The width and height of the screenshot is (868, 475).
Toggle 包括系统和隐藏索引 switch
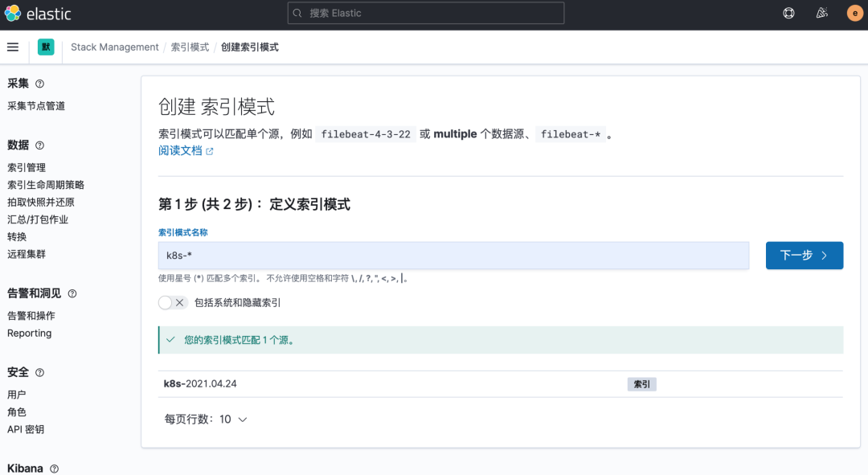173,303
